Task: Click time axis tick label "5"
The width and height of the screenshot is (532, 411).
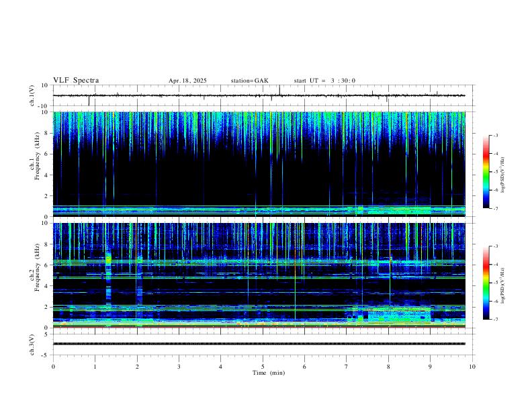Action: pyautogui.click(x=263, y=367)
